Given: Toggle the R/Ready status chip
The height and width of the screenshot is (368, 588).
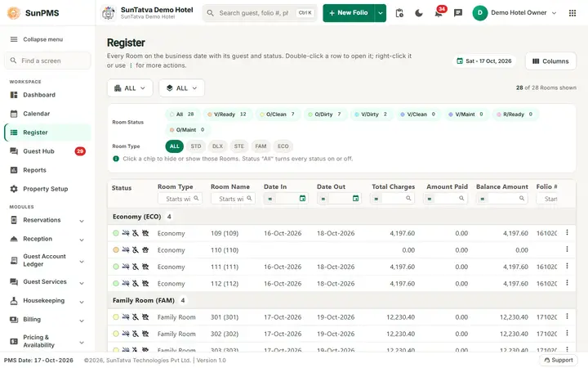Looking at the screenshot, I should coord(515,114).
